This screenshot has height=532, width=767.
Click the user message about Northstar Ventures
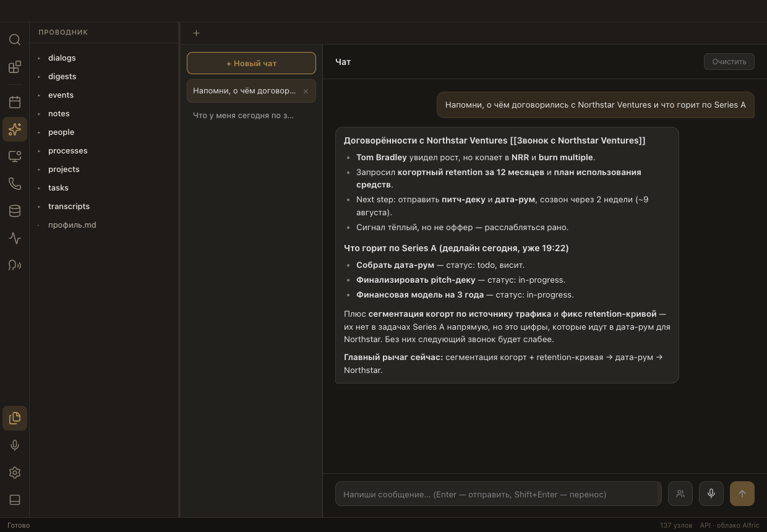[596, 105]
